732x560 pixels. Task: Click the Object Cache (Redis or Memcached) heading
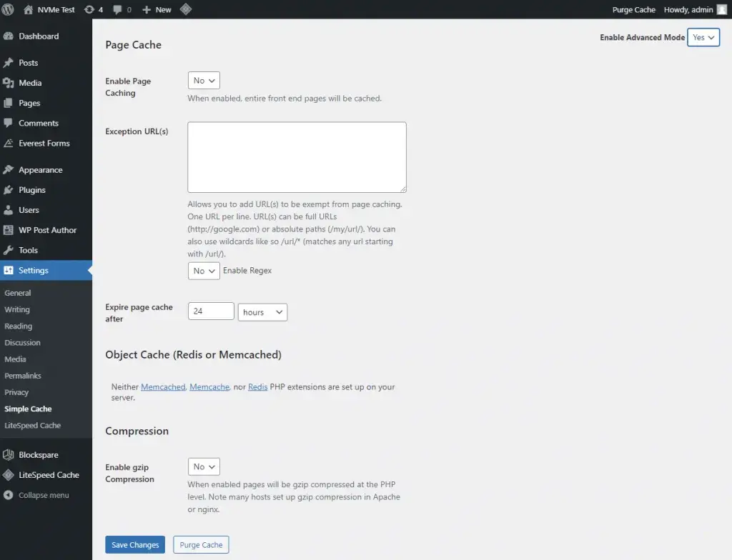click(x=193, y=355)
